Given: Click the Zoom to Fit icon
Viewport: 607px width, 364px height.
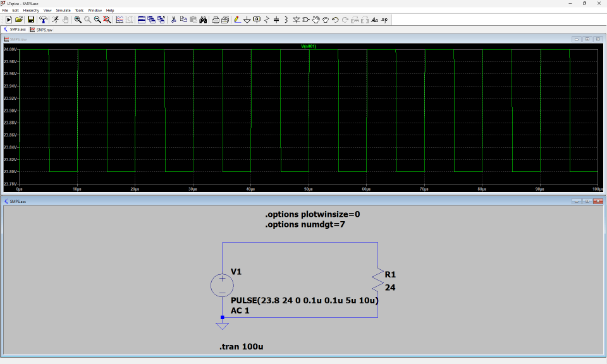Looking at the screenshot, I should click(x=107, y=20).
